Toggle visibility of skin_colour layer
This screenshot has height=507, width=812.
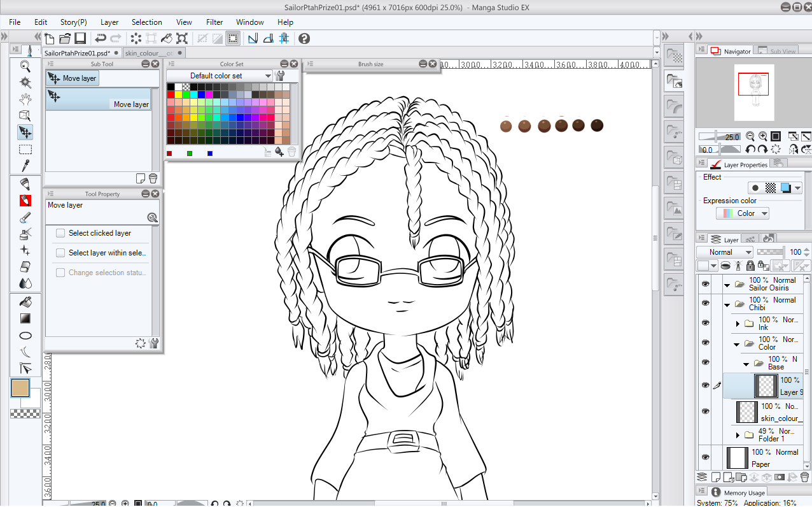point(705,411)
